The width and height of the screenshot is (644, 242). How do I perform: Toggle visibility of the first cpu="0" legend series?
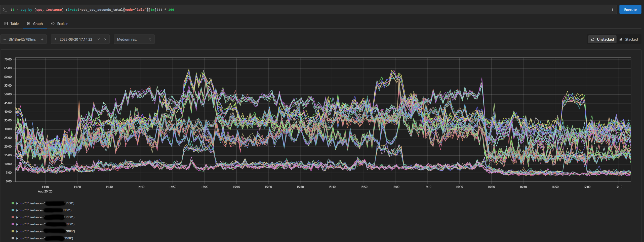coord(45,203)
